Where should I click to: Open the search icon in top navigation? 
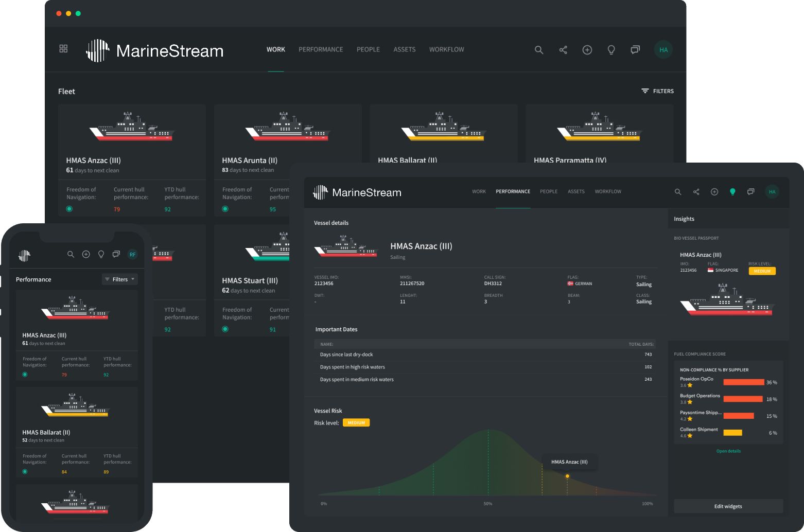538,50
